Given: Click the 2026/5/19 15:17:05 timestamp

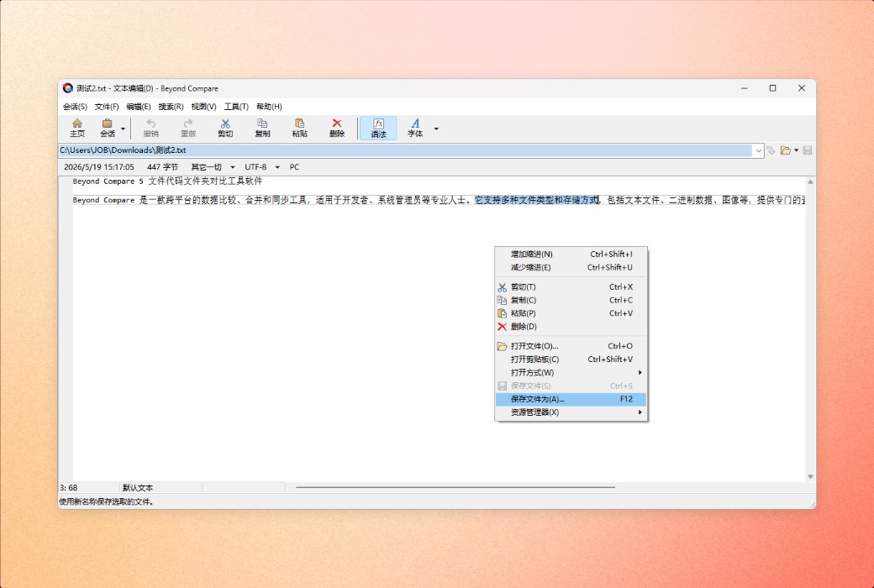Looking at the screenshot, I should 99,166.
